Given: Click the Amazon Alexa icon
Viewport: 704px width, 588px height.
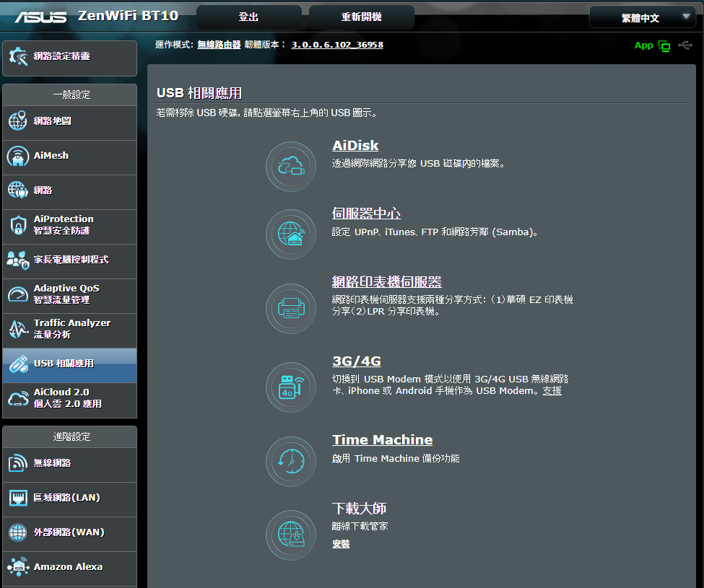Looking at the screenshot, I should [x=18, y=567].
